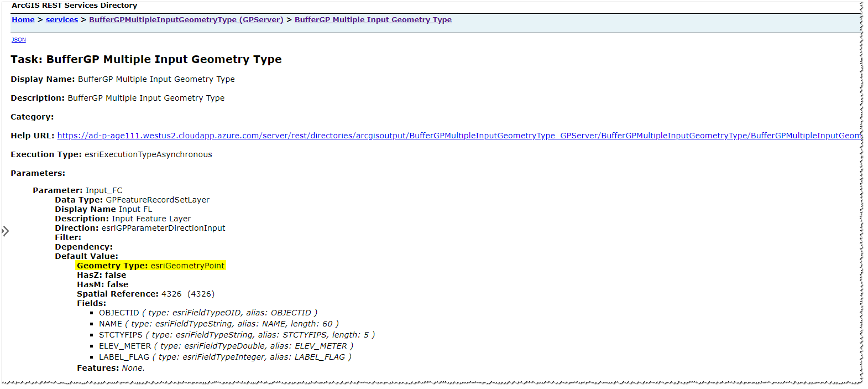
Task: Select highlighted esriGeometryPoint geometry type
Action: coord(187,266)
